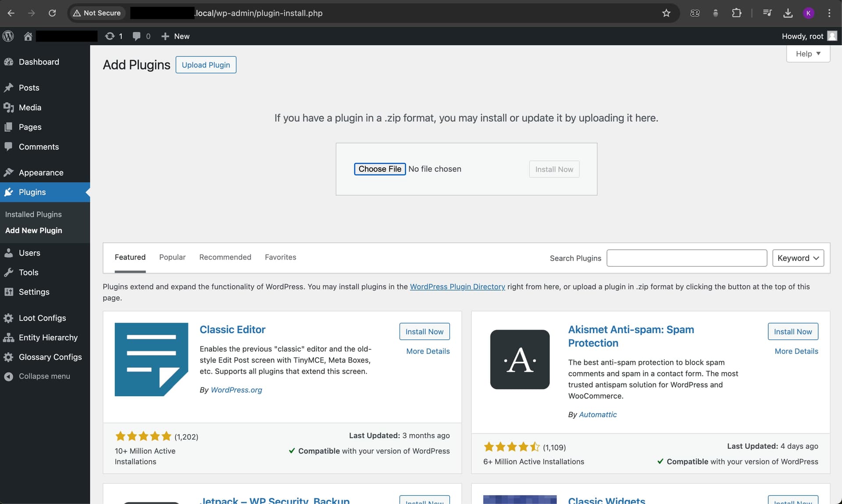Click the Upload Plugin button
The image size is (842, 504).
(x=206, y=64)
